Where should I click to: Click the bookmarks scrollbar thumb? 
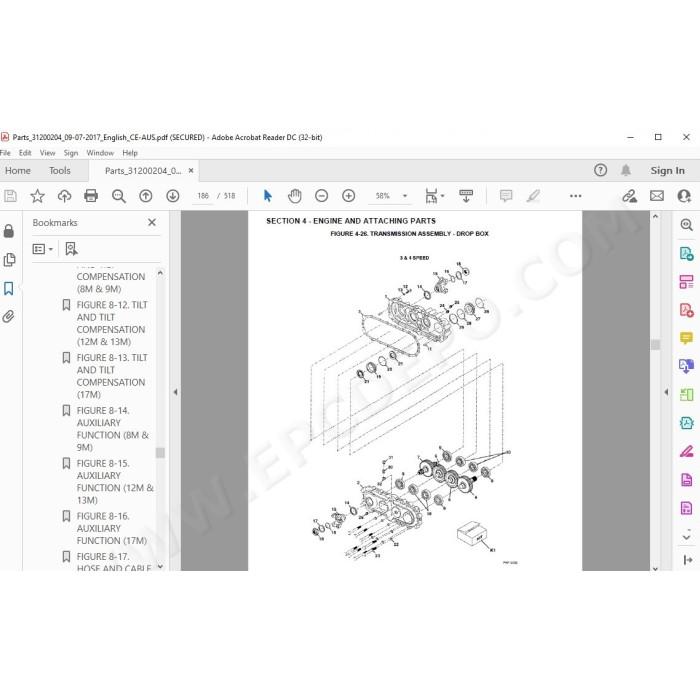(160, 453)
